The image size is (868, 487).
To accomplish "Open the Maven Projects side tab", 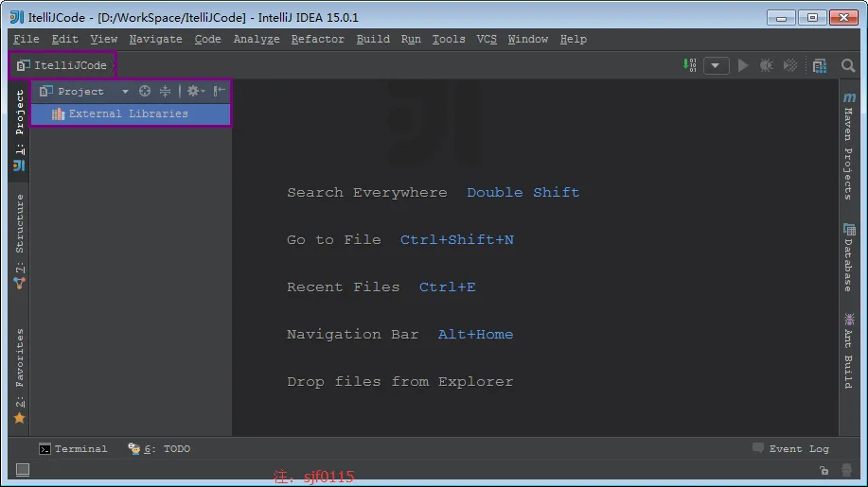I will click(x=849, y=146).
